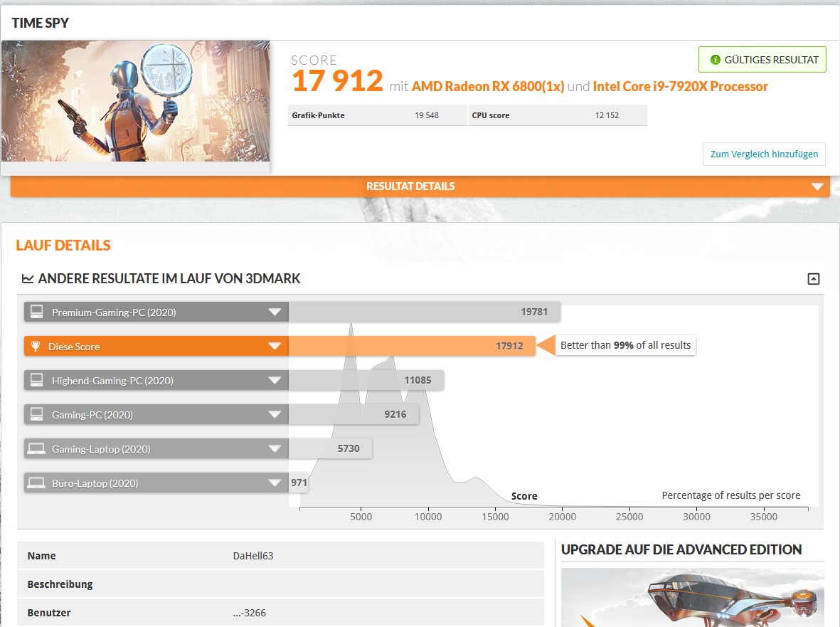
Task: Click the Score axis label in the chart
Action: (x=524, y=496)
